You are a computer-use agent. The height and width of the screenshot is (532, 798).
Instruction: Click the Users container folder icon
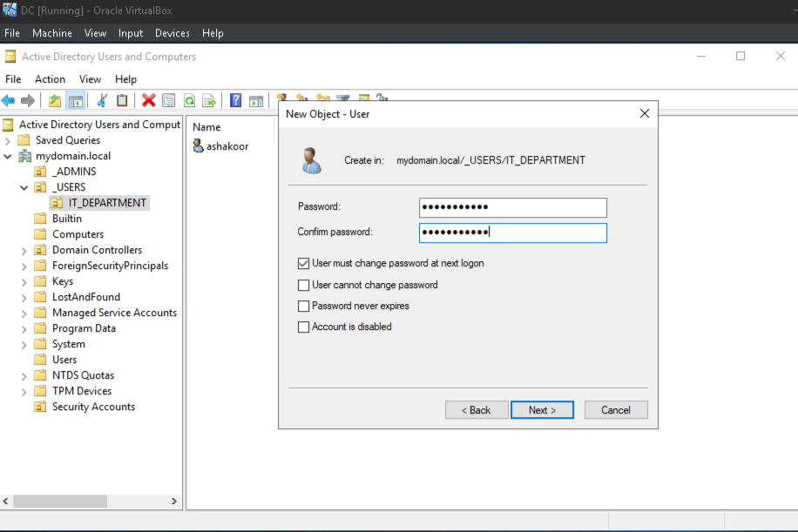pyautogui.click(x=40, y=360)
